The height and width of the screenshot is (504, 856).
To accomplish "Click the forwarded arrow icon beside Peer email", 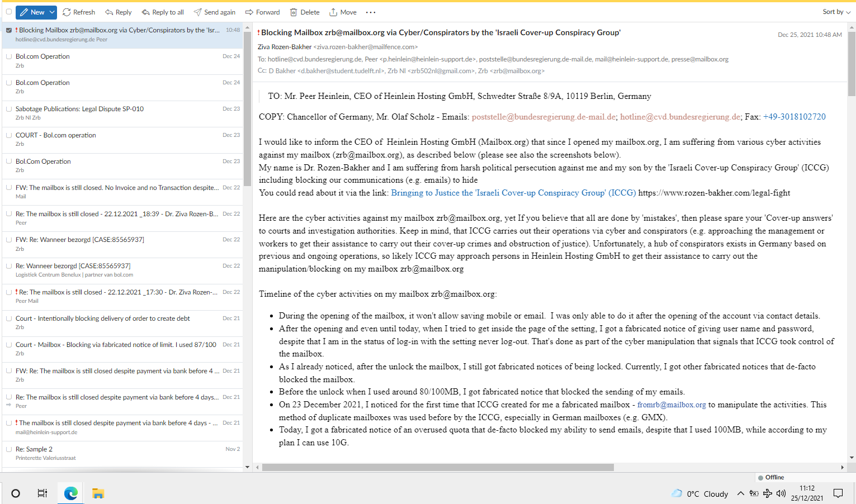I will (8, 405).
